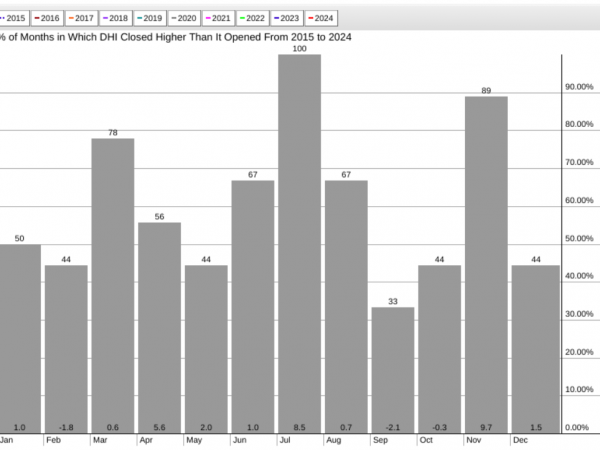Click the 1.5 value in December bar

[x=536, y=427]
